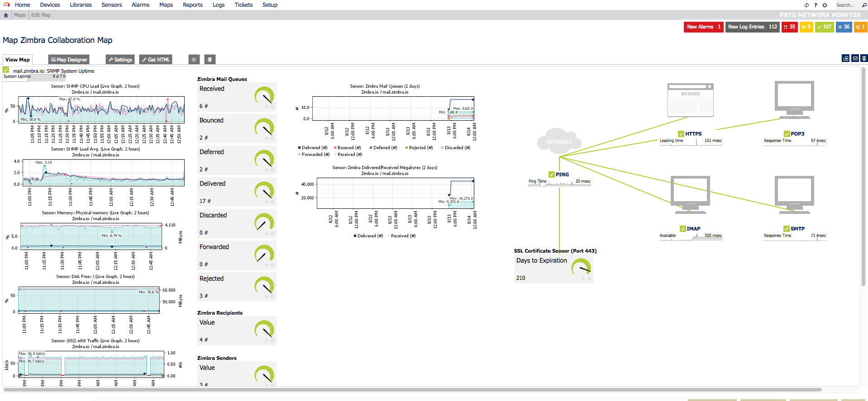Open the Reports menu

tap(193, 5)
